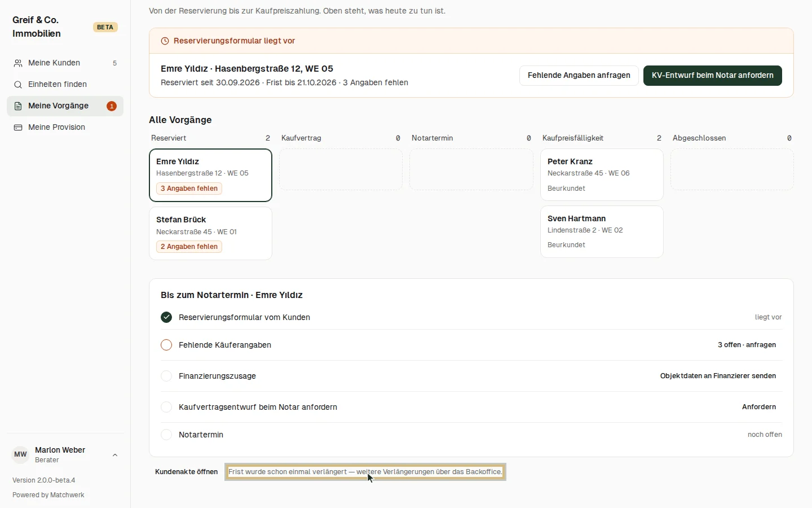Select Meine Vorgänge in the sidebar
Image resolution: width=812 pixels, height=508 pixels.
coord(65,106)
